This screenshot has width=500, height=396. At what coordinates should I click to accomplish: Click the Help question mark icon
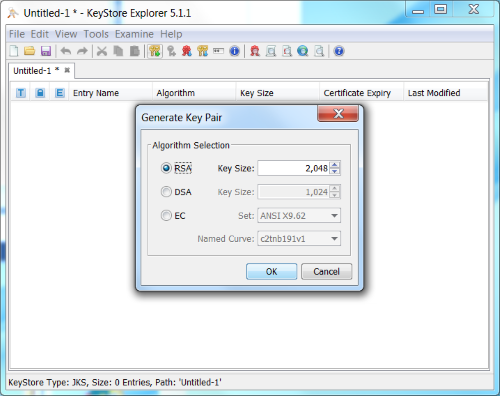pos(339,51)
